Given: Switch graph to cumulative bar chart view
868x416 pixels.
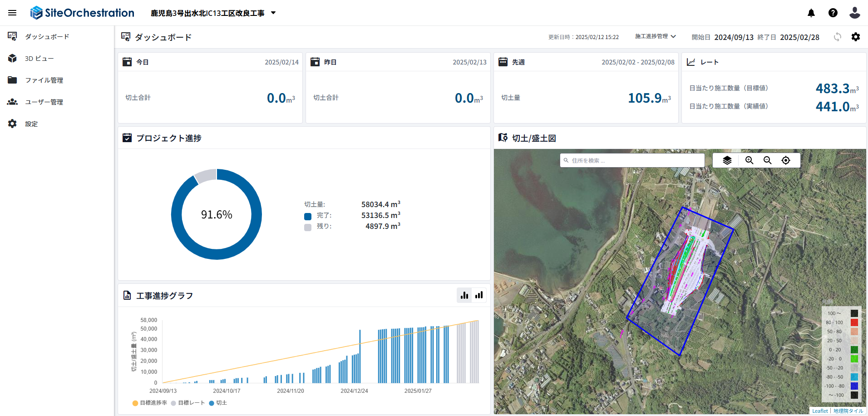Looking at the screenshot, I should coord(479,295).
